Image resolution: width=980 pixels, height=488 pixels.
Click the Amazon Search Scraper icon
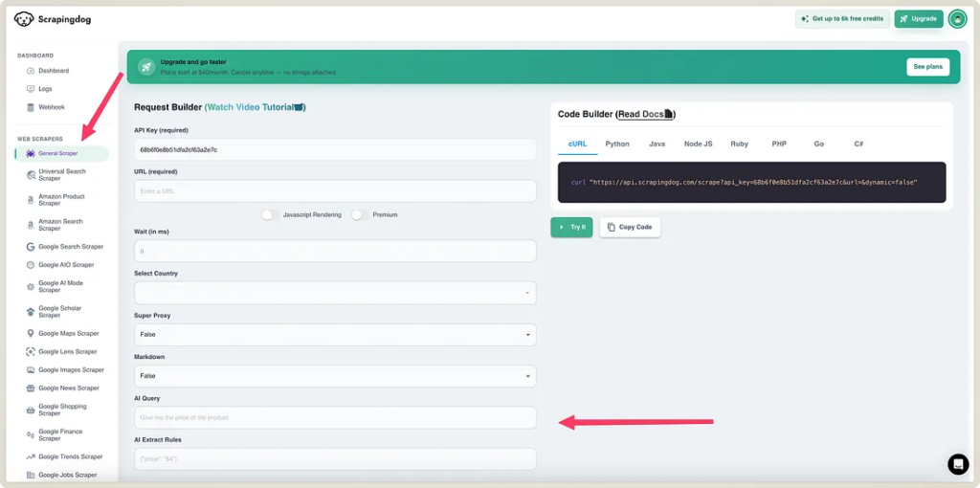(x=31, y=225)
